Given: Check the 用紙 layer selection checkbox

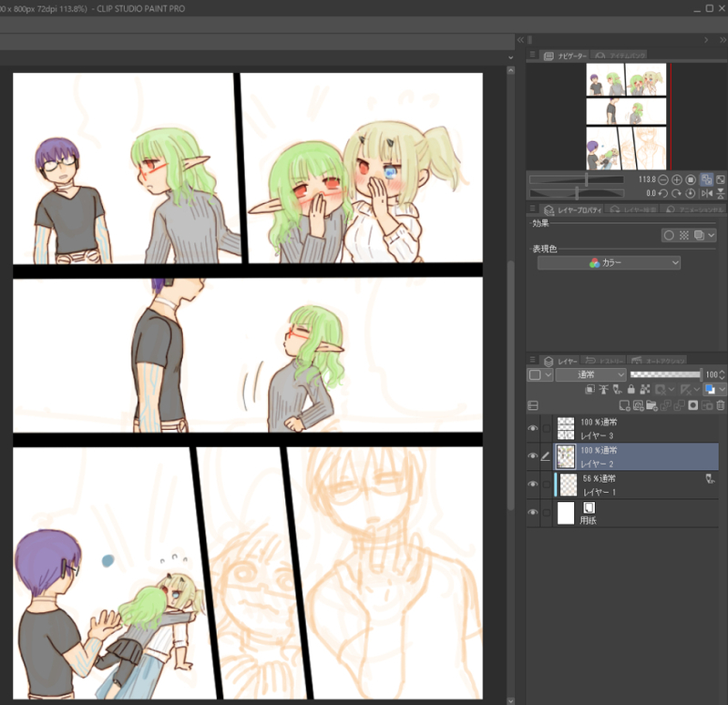Looking at the screenshot, I should coord(547,513).
